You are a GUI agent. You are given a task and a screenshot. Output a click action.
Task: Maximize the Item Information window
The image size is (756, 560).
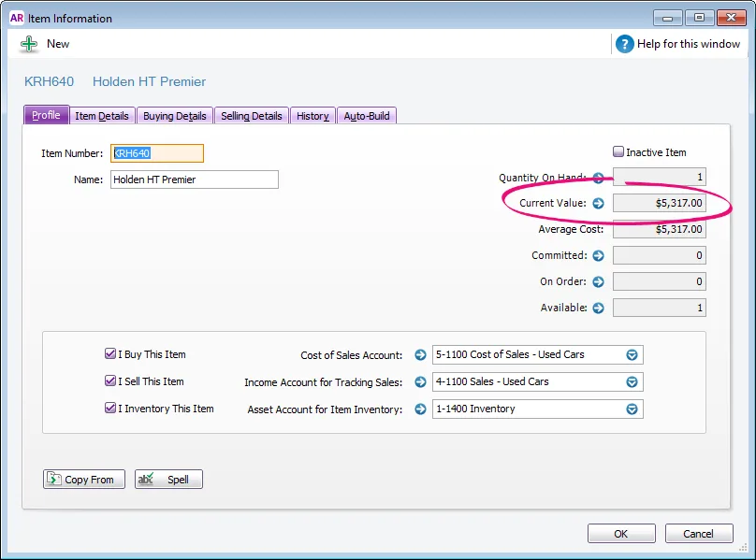pos(699,18)
